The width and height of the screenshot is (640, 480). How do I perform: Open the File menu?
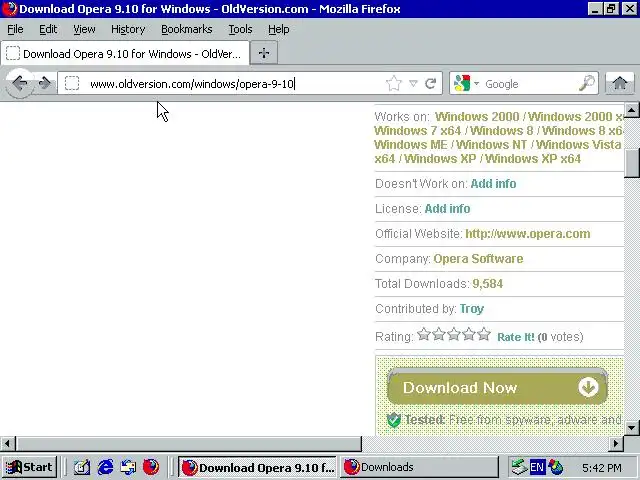click(15, 29)
